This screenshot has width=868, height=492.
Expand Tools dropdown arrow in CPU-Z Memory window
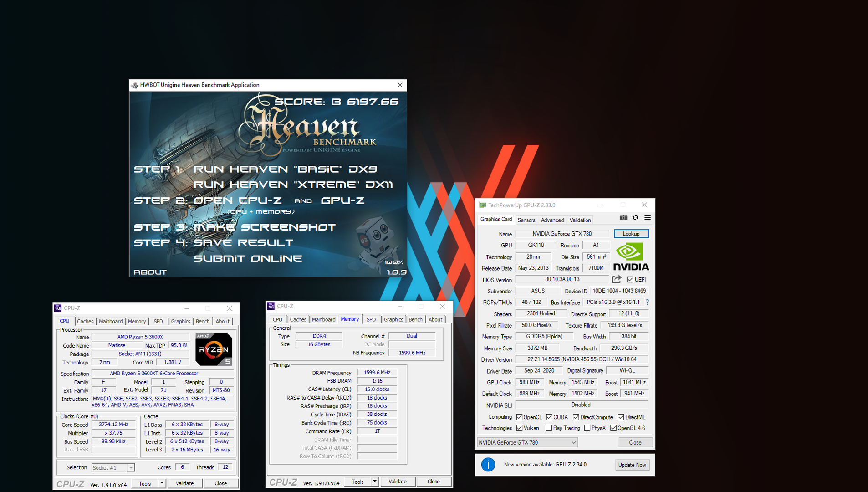pyautogui.click(x=375, y=482)
